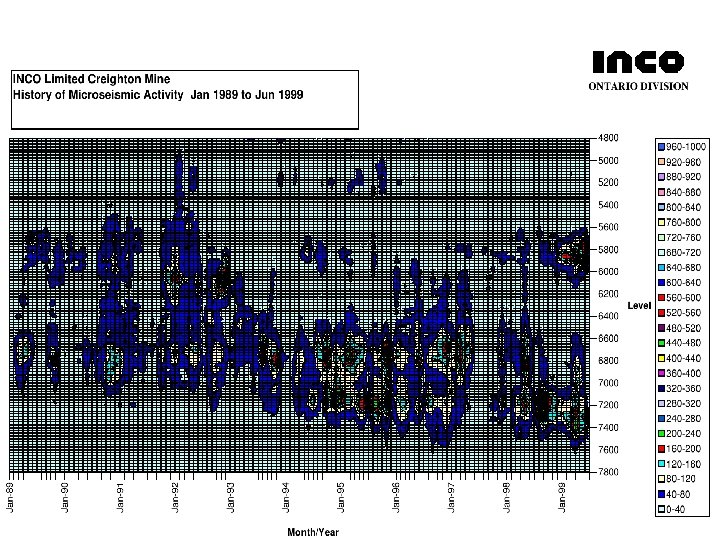Viewport: 720px width, 540px height.
Task: Click the 640-680 legend label text
Action: [x=684, y=267]
